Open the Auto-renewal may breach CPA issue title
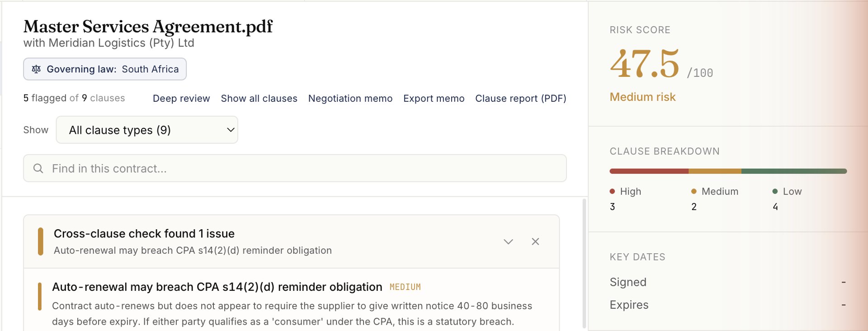The width and height of the screenshot is (868, 331). coord(217,287)
